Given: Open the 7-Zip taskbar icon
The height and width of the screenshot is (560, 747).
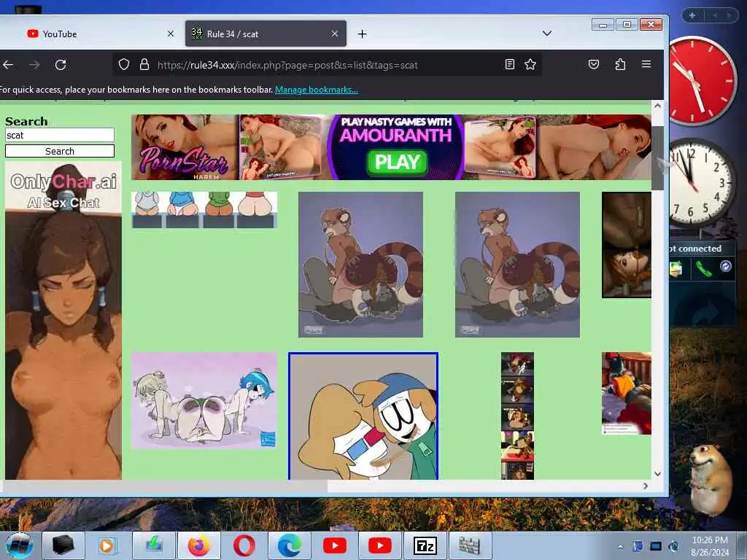Looking at the screenshot, I should click(425, 545).
